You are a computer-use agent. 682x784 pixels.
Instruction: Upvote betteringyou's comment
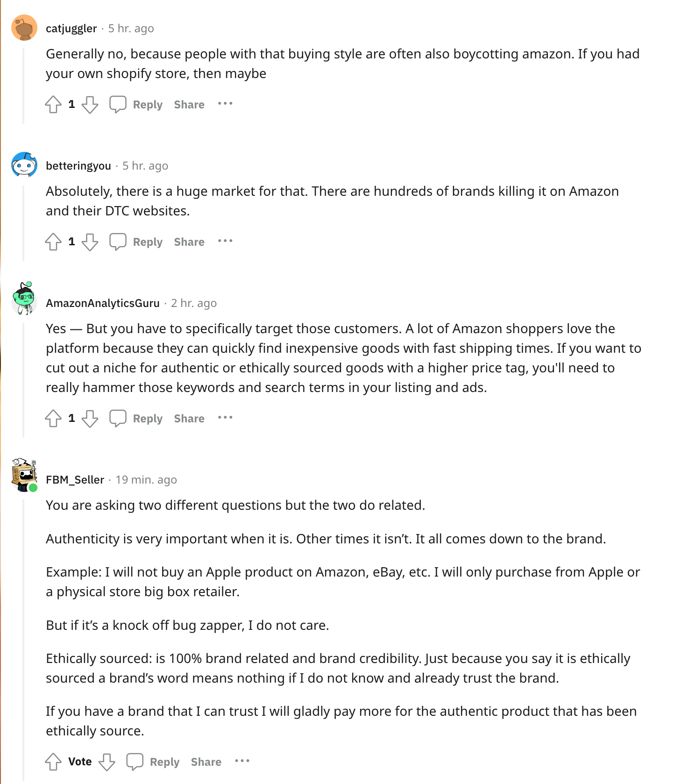tap(53, 242)
